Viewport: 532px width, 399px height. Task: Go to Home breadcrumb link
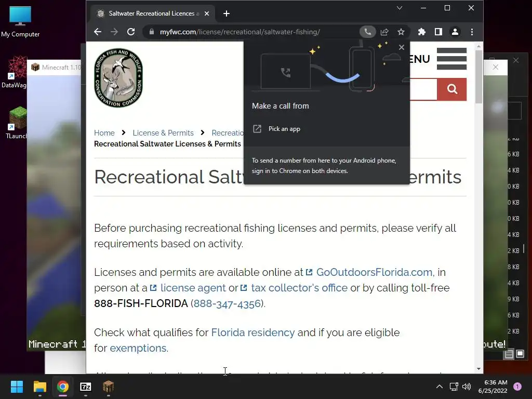click(104, 133)
